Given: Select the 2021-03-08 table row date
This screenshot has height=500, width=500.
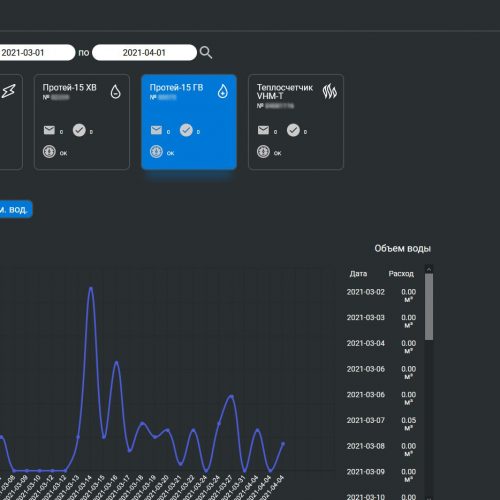Looking at the screenshot, I should [x=366, y=446].
